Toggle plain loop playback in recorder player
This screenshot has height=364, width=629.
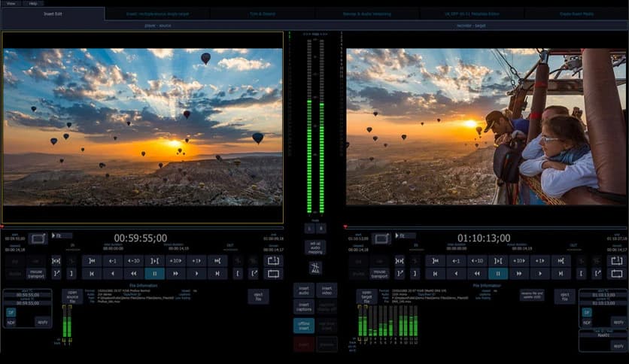click(x=616, y=274)
